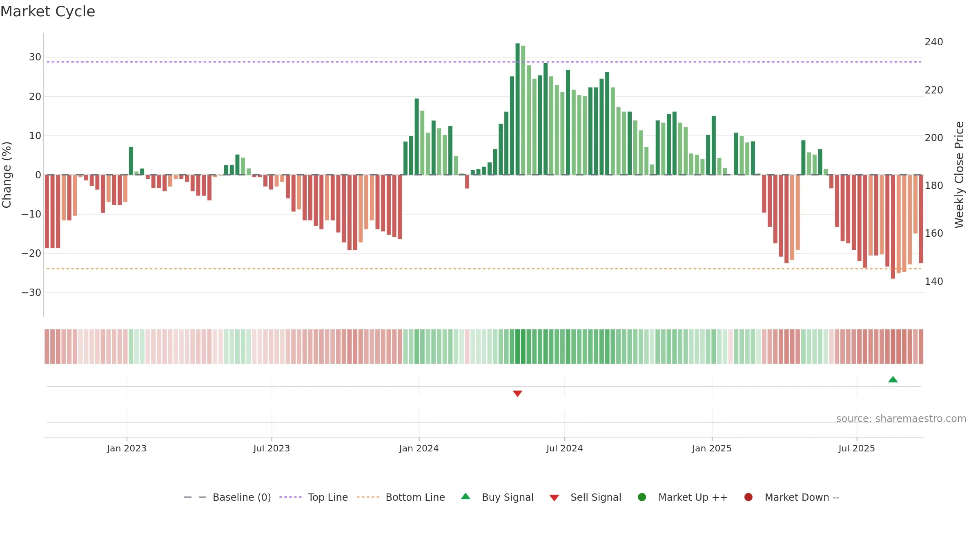Viewport: 980px width, 551px height.
Task: Click the red triangle icon in legend
Action: (x=554, y=498)
